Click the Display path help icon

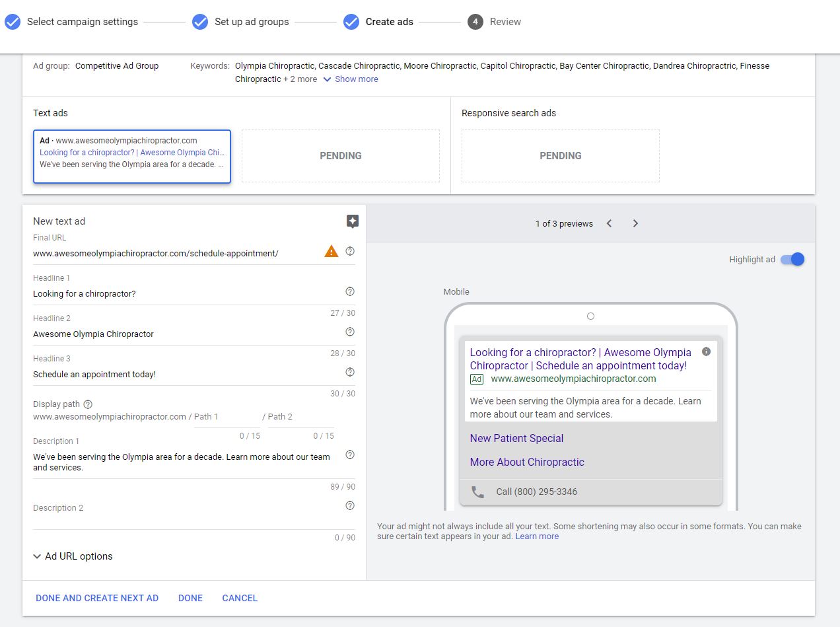(x=88, y=404)
